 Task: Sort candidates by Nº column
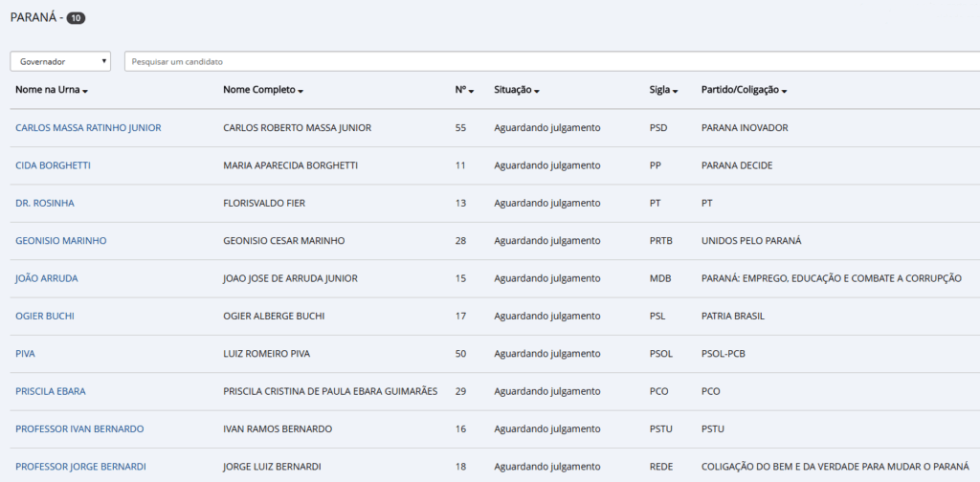click(x=464, y=90)
